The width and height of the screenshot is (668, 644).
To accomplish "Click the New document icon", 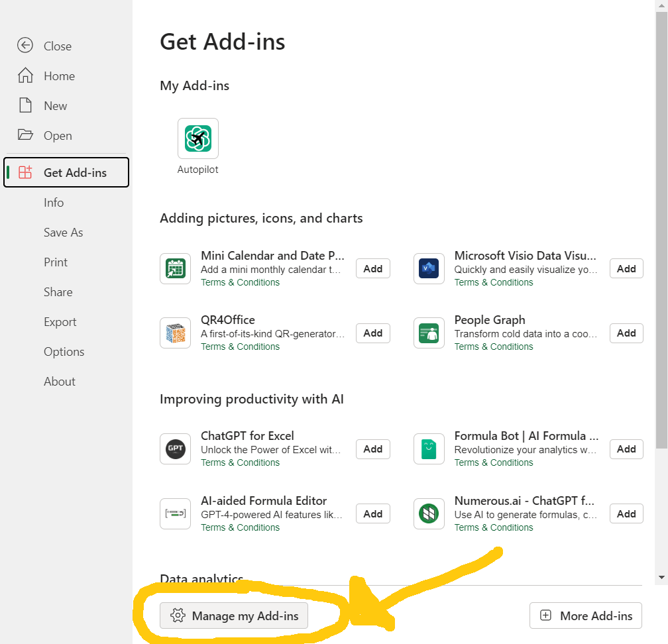I will pyautogui.click(x=25, y=105).
